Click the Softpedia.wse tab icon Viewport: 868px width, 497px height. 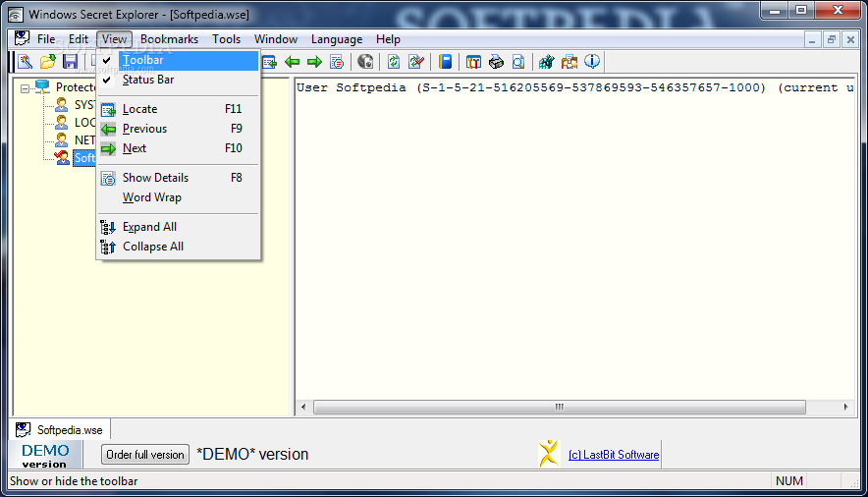point(23,429)
